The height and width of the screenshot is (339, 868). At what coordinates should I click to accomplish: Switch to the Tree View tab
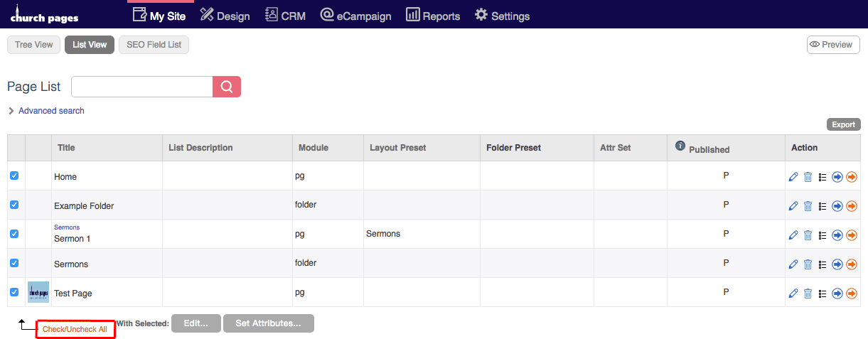(x=33, y=45)
